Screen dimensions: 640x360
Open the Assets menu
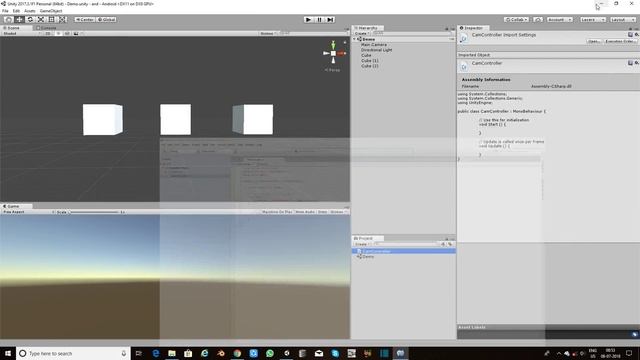30,11
